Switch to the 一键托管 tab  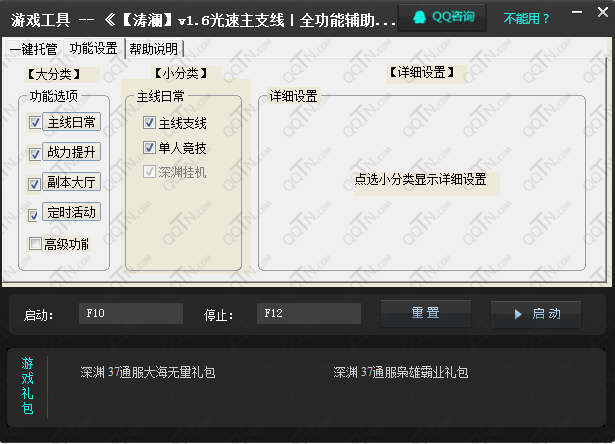click(33, 48)
